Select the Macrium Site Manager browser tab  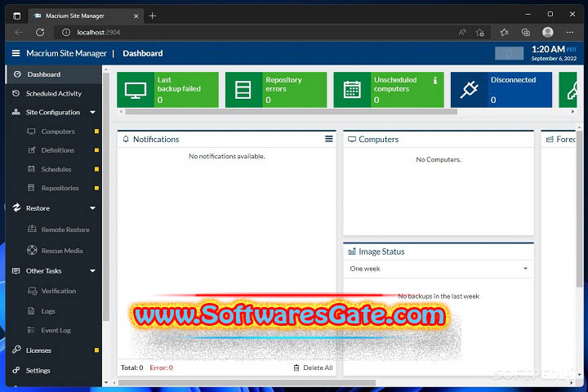[x=87, y=16]
